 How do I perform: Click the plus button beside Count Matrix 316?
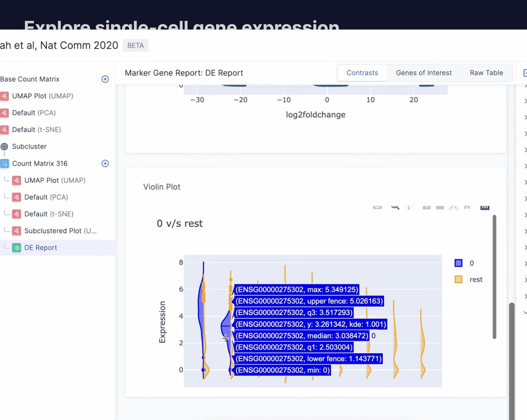point(105,164)
